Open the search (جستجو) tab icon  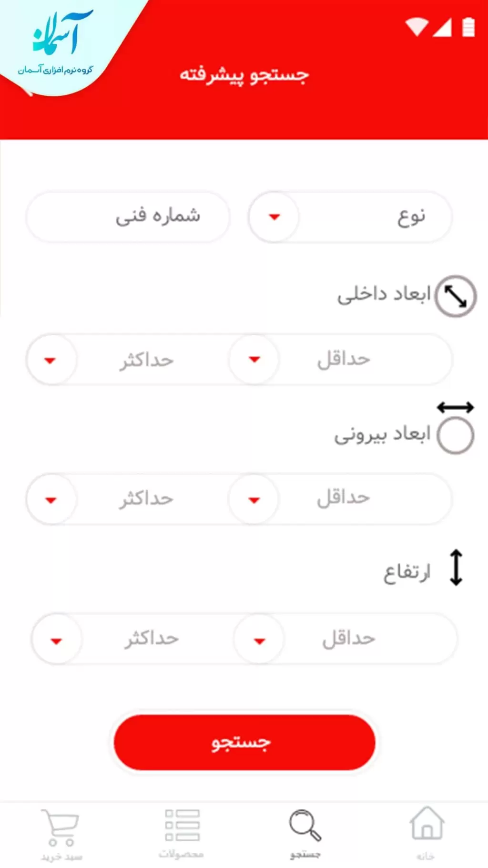(x=305, y=825)
